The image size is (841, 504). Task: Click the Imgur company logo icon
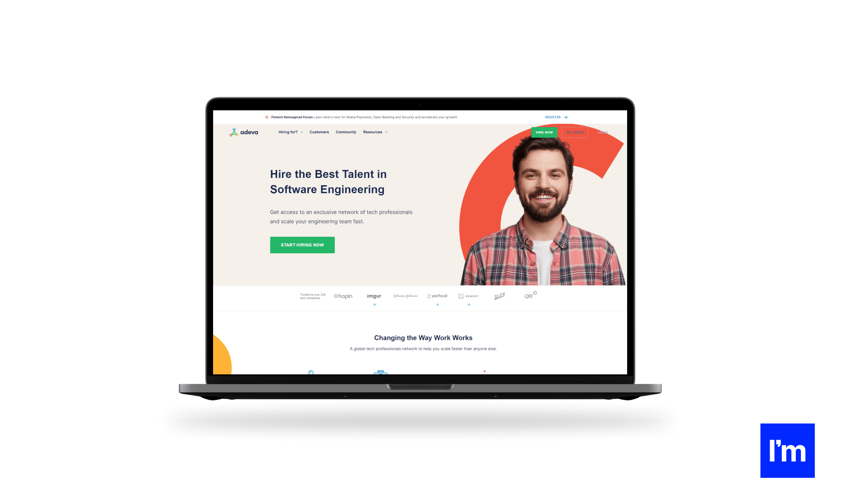374,296
